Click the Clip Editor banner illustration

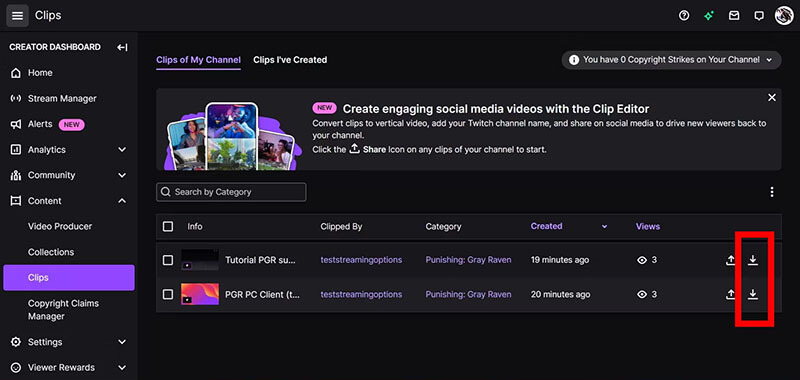[x=234, y=136]
